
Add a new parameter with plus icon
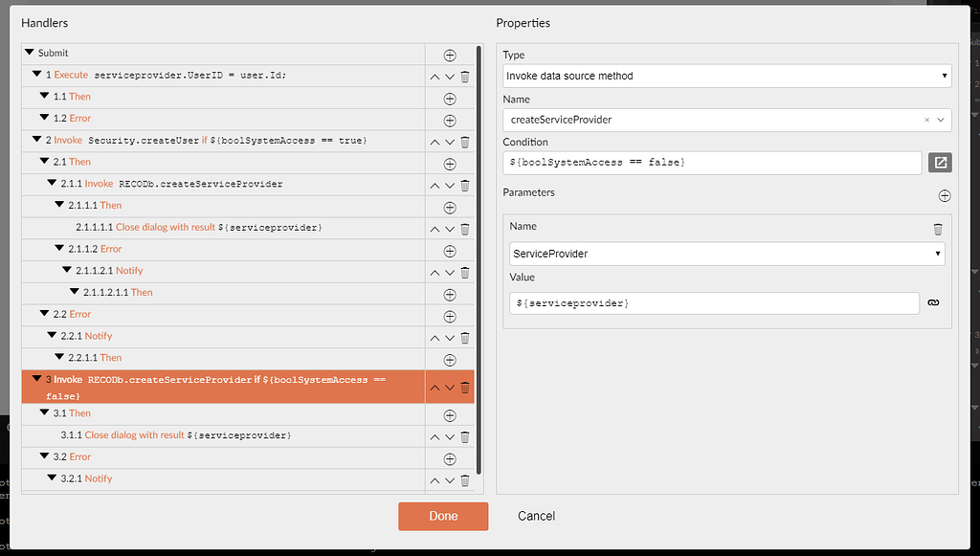[x=945, y=195]
